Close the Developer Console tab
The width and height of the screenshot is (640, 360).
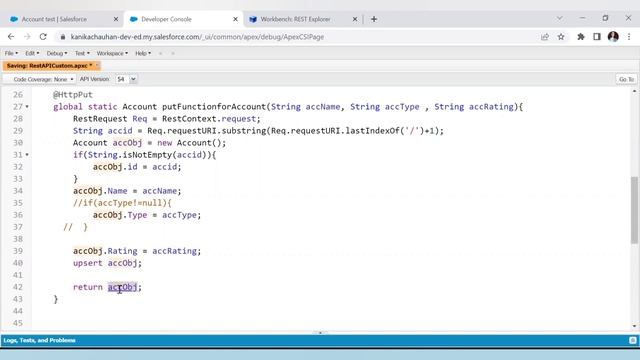236,19
